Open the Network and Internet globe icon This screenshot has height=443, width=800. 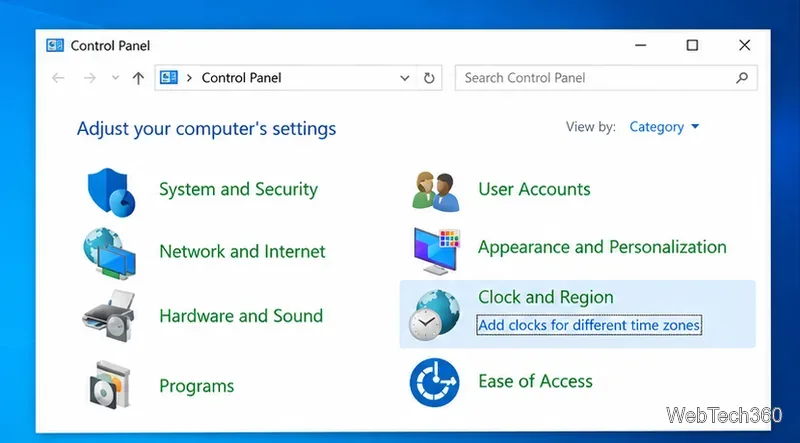coord(109,253)
